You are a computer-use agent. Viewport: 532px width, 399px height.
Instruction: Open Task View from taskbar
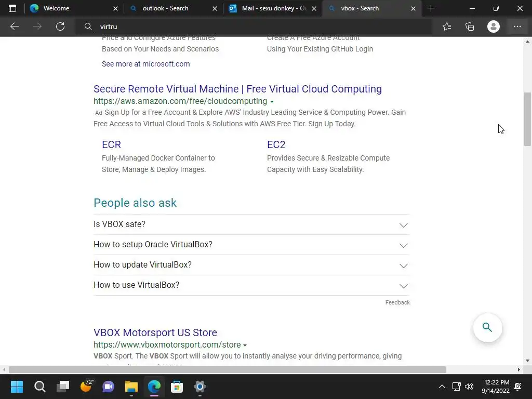click(x=63, y=387)
